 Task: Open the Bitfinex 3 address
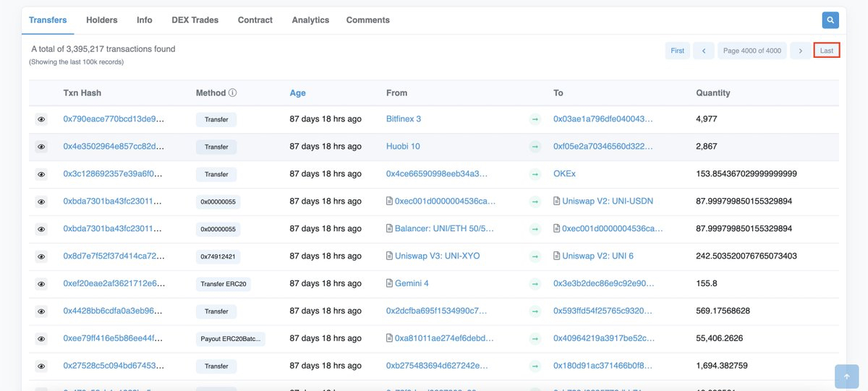point(404,119)
